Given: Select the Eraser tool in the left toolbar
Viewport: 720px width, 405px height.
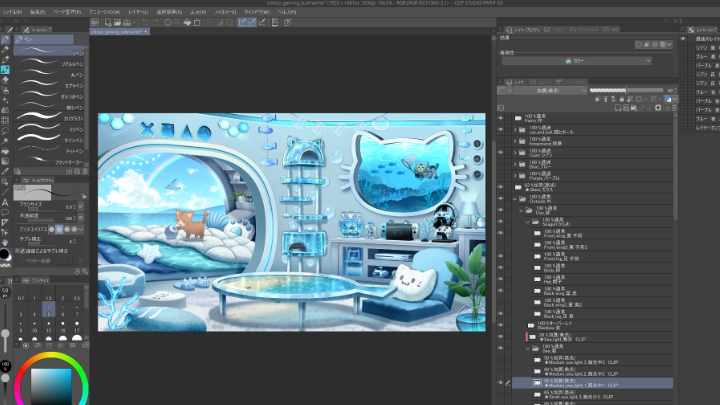Looking at the screenshot, I should [5, 80].
